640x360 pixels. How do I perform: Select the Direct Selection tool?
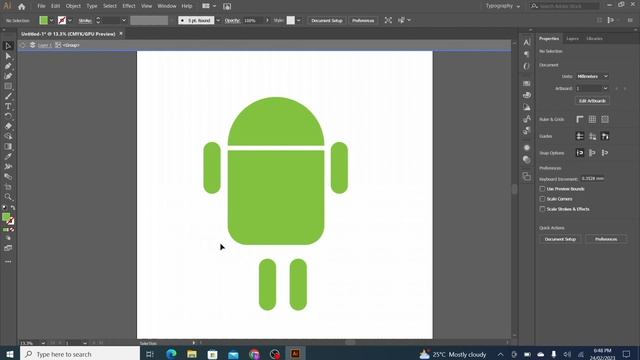coord(8,56)
